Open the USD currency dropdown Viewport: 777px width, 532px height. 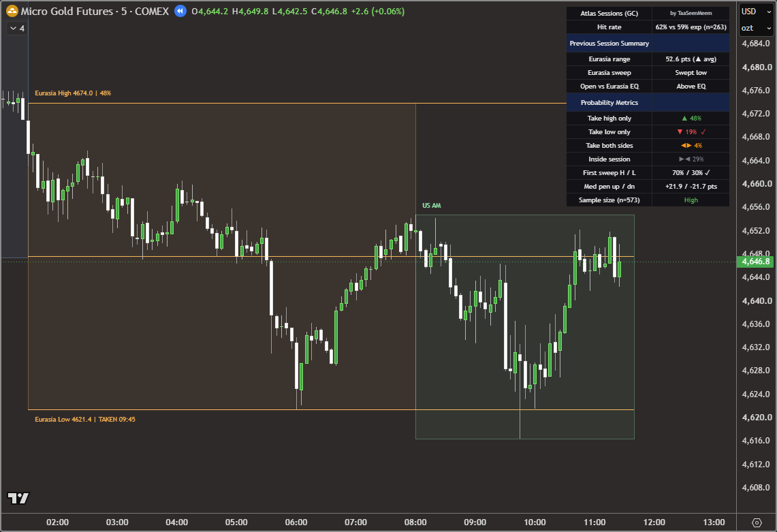756,12
